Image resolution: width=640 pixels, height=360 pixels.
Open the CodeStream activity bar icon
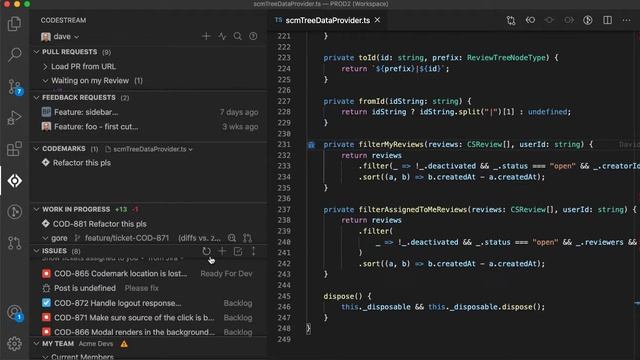pyautogui.click(x=14, y=180)
